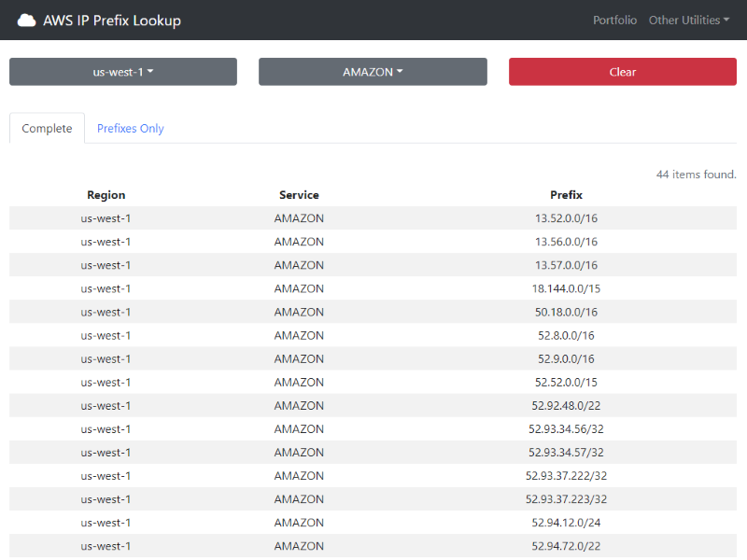Image resolution: width=747 pixels, height=560 pixels.
Task: Expand the AMAZON service dropdown
Action: click(373, 72)
